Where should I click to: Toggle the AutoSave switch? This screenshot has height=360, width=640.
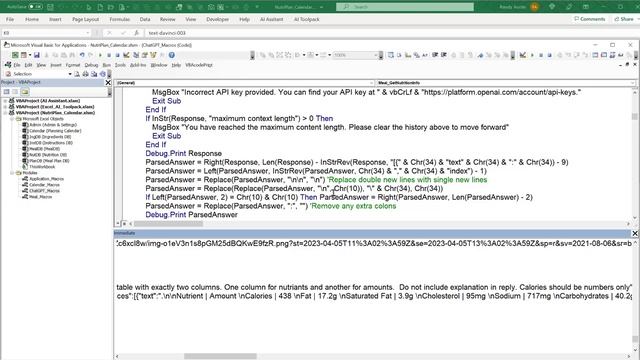tap(35, 7)
